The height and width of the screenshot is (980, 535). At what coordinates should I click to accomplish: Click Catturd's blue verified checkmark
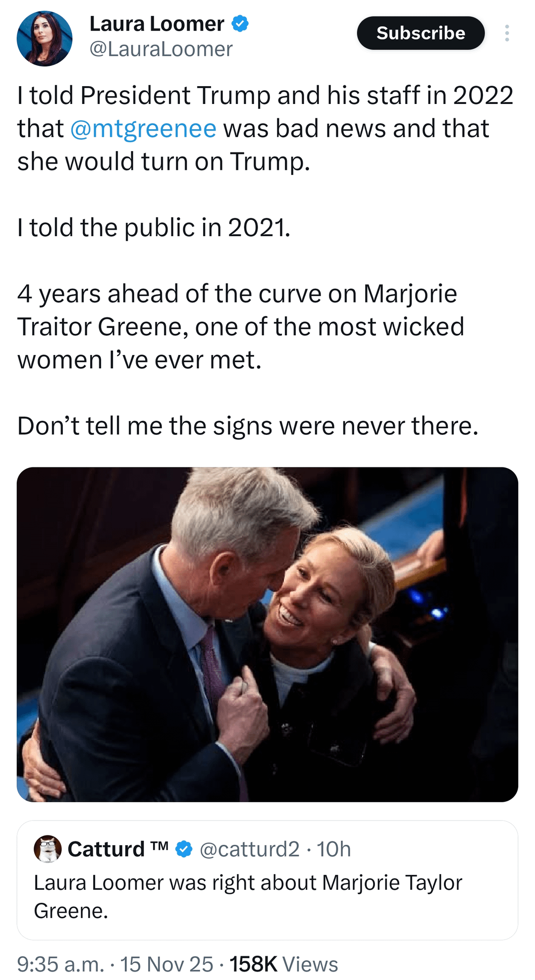[x=184, y=849]
